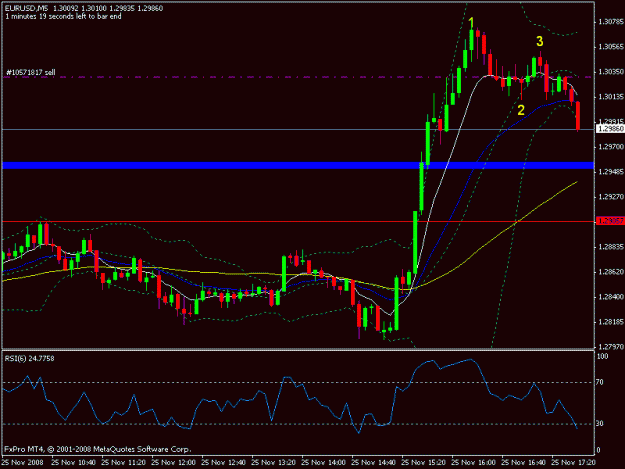The image size is (625, 469).
Task: Click the FxPro MT4 copyright text
Action: point(98,449)
